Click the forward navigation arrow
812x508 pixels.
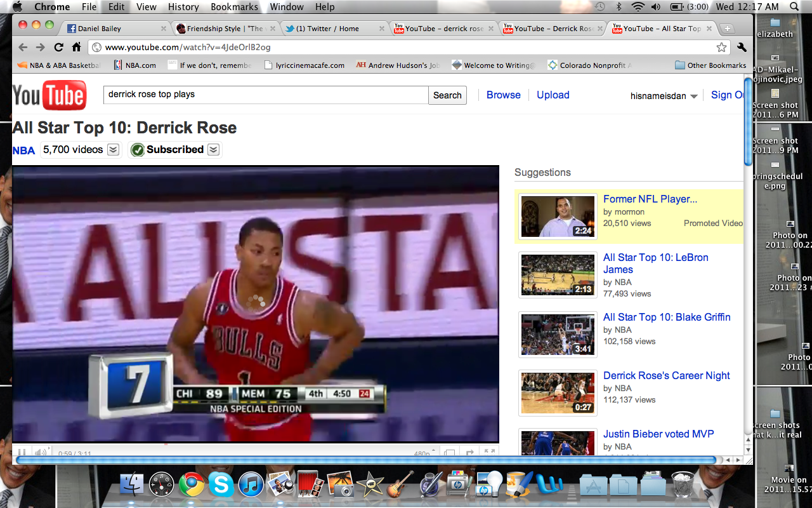pyautogui.click(x=41, y=47)
